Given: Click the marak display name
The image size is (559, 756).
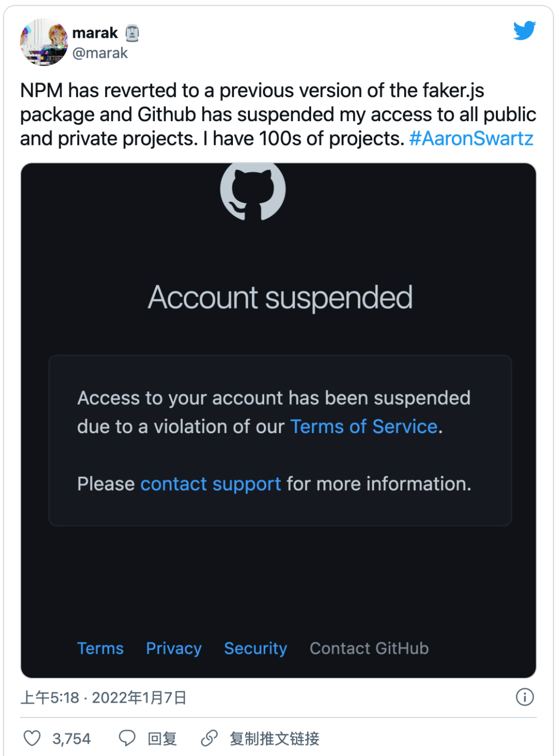Looking at the screenshot, I should 95,33.
